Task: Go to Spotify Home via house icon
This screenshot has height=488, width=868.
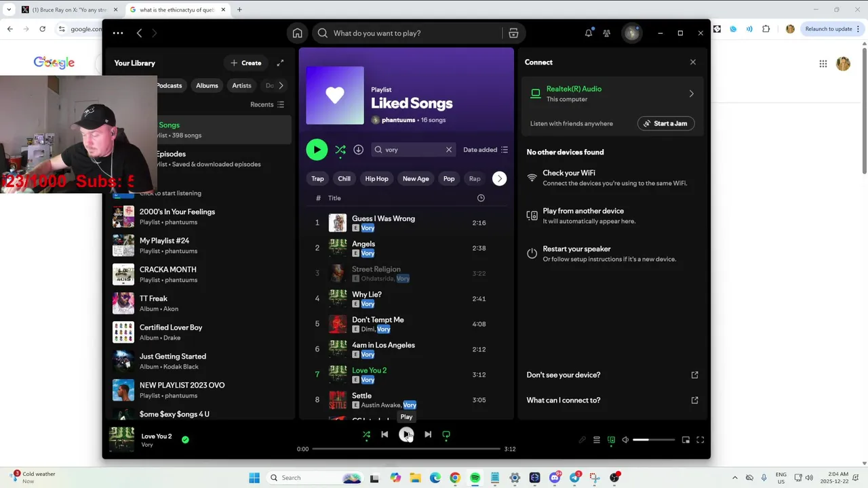Action: (x=297, y=33)
